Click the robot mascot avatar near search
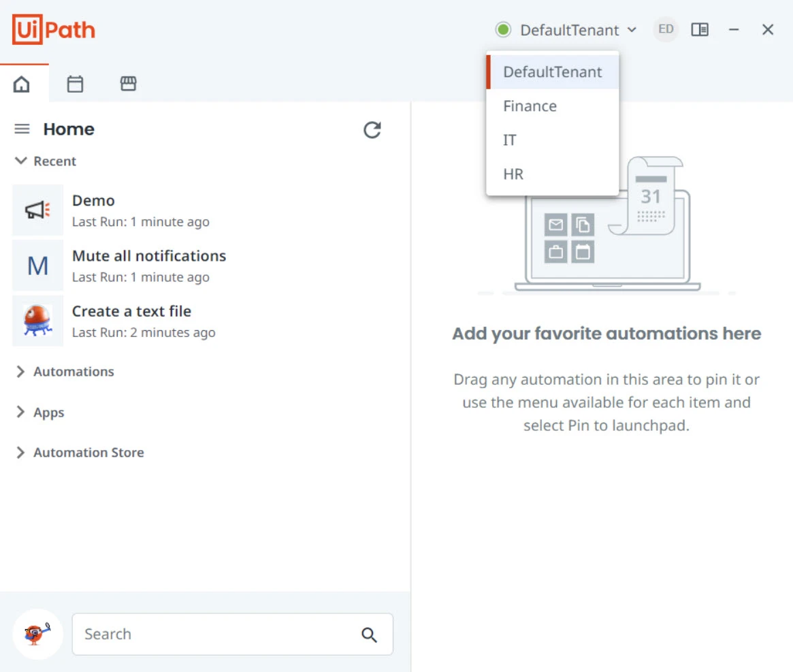 37,634
